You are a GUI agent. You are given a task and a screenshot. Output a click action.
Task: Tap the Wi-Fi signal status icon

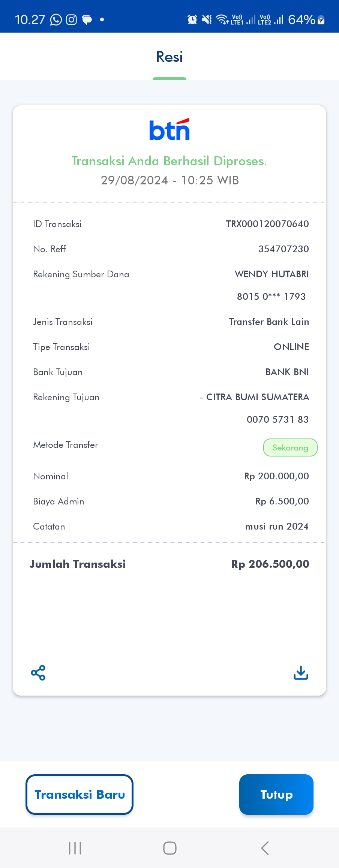coord(222,19)
